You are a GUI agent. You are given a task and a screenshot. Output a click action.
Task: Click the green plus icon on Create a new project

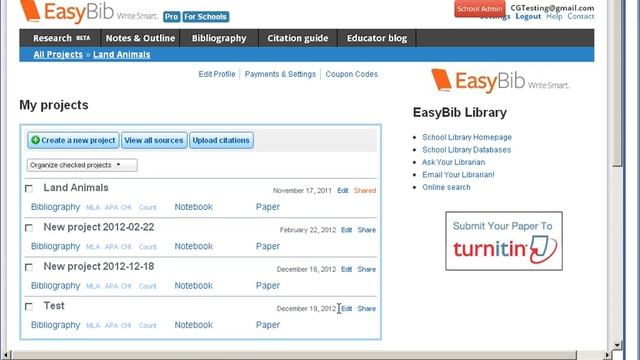pos(36,140)
